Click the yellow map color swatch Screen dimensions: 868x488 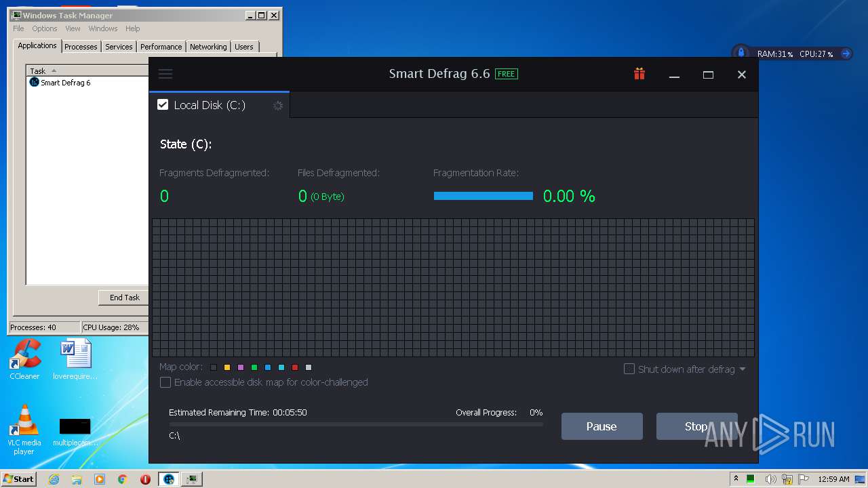pyautogui.click(x=227, y=367)
